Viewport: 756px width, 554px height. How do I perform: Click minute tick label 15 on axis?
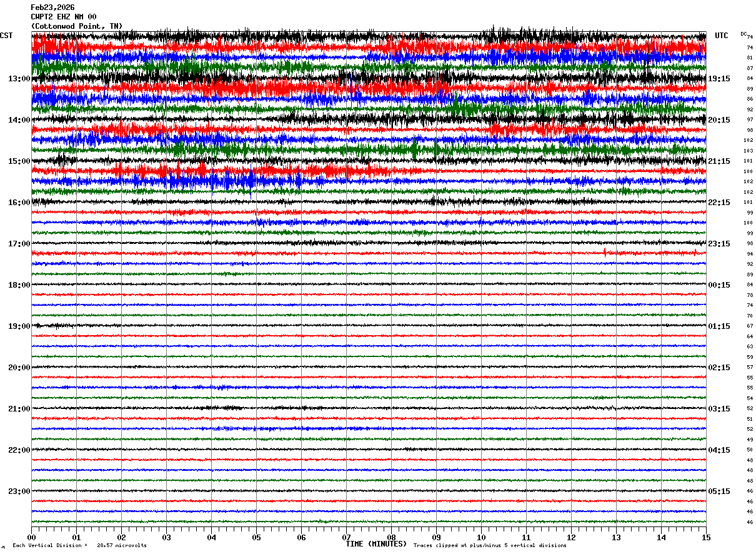point(706,537)
